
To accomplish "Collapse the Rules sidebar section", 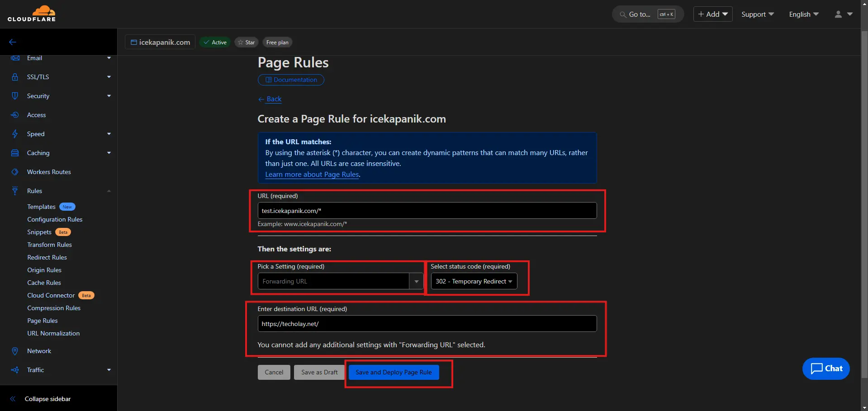I will tap(109, 191).
